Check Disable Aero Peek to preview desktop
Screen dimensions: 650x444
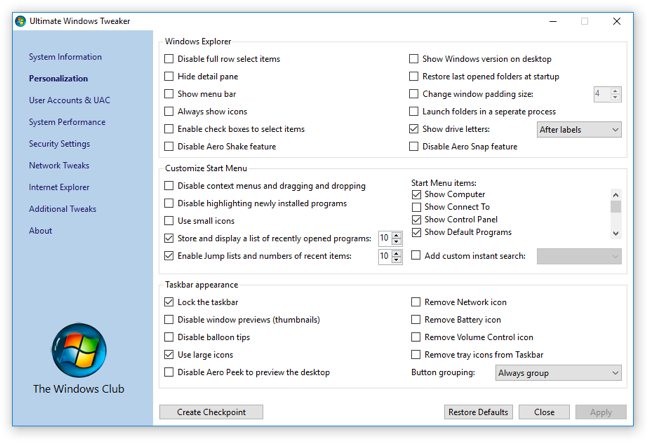[x=169, y=372]
